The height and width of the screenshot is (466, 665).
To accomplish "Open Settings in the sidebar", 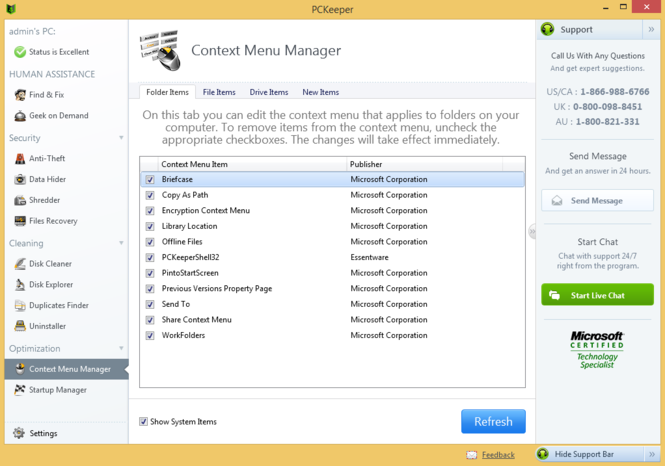I will 66,433.
